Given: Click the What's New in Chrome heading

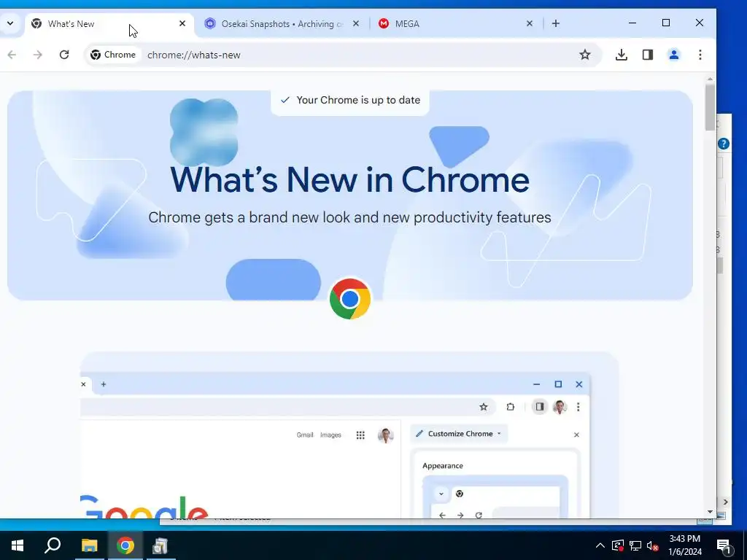Looking at the screenshot, I should coord(349,179).
